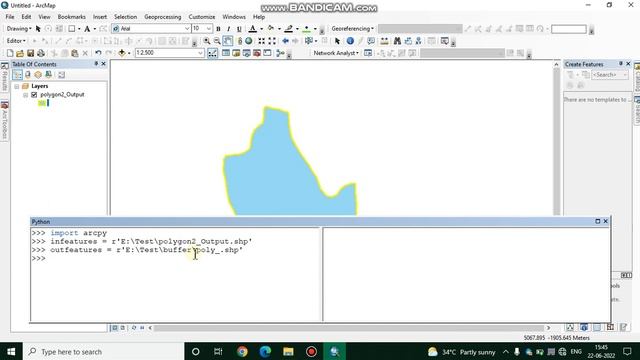Open the Georeferencing dropdown menu
The height and width of the screenshot is (360, 640).
353,29
